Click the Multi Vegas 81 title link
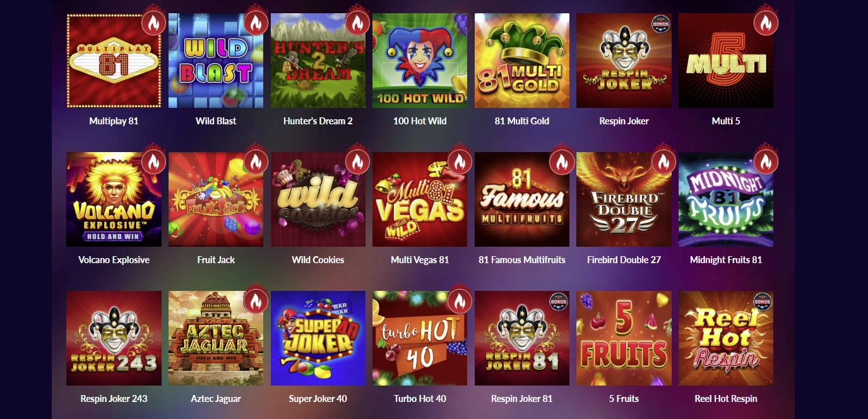Screen dimensions: 868x419 [x=420, y=260]
